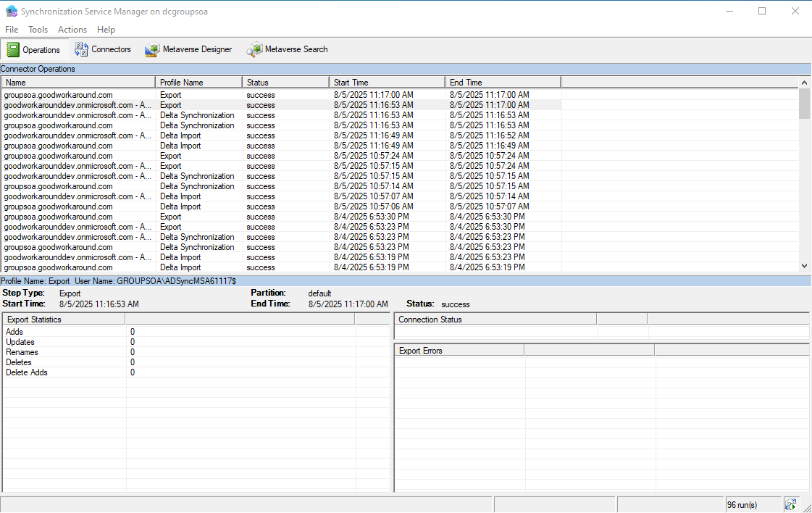Open the Connectors view icon

(81, 49)
